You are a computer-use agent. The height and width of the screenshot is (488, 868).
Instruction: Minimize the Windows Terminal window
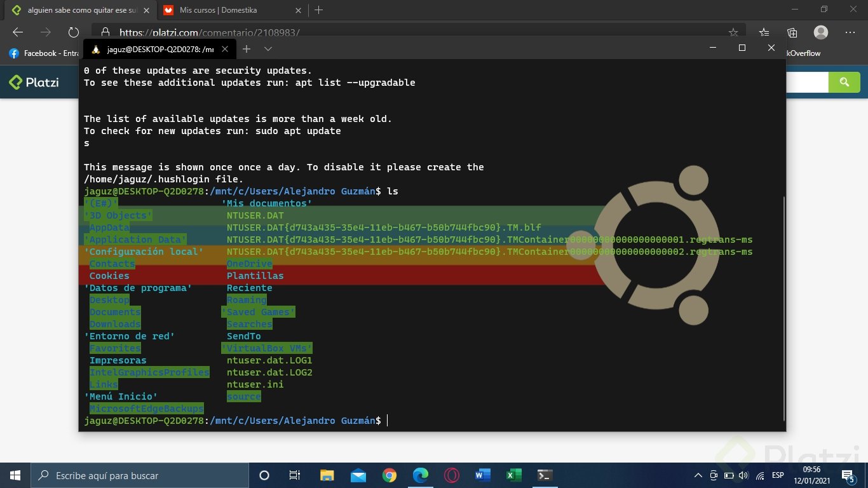click(713, 48)
